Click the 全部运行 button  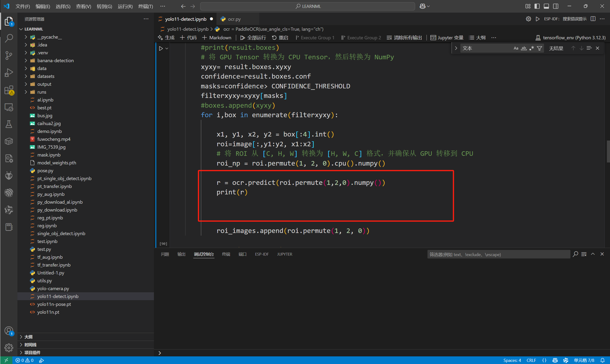tap(253, 38)
